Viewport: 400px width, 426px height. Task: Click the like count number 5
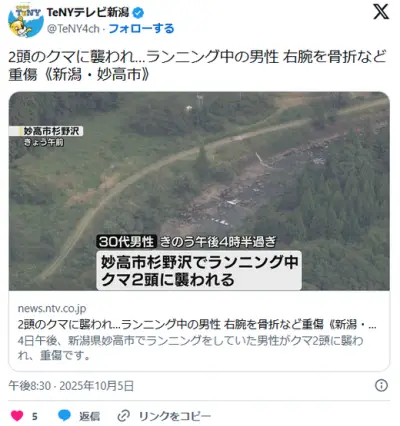click(35, 416)
